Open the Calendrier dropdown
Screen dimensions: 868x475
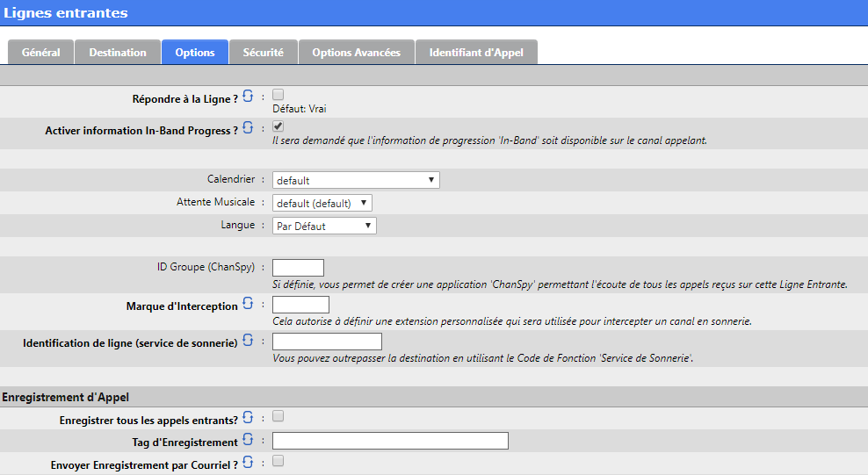click(356, 180)
